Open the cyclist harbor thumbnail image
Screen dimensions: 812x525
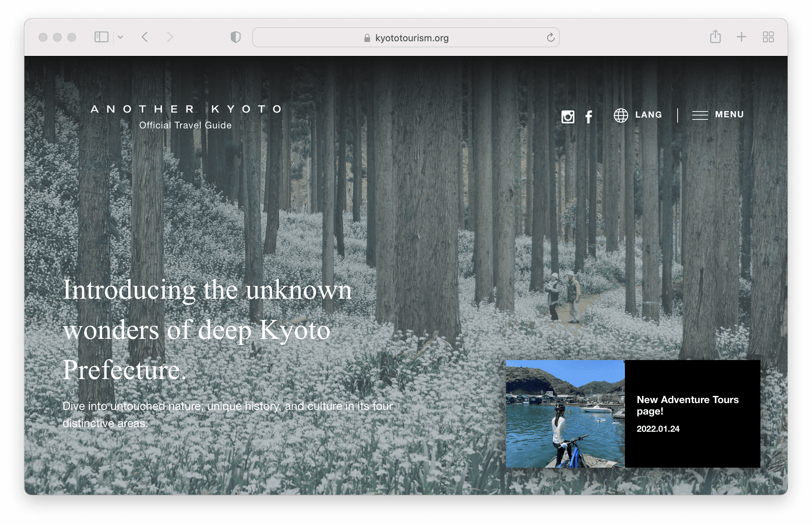click(565, 414)
